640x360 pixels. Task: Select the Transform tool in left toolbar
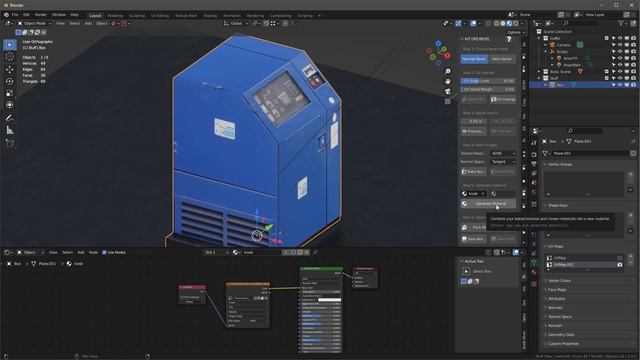pos(9,105)
